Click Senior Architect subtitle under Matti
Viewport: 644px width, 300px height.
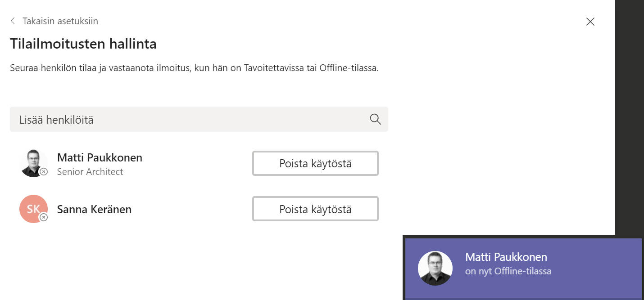point(90,172)
